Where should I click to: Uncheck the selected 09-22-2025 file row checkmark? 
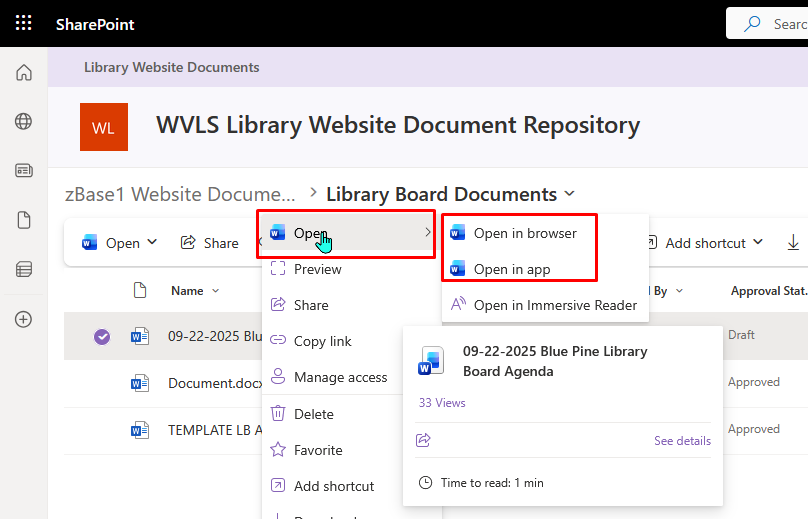102,337
